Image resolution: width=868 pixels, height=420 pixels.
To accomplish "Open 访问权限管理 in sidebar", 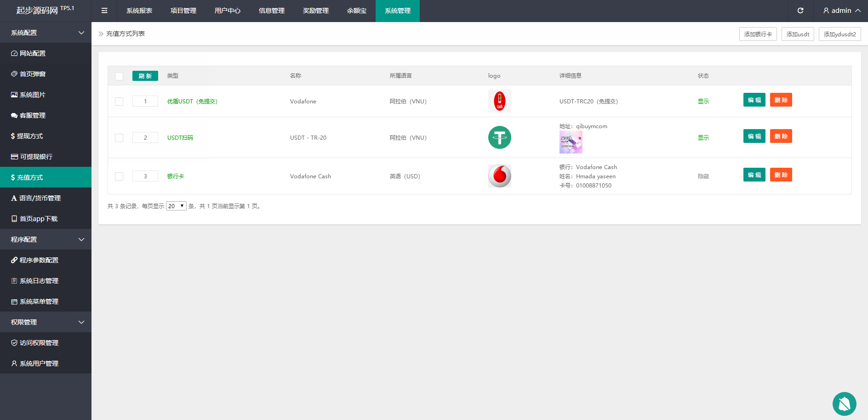I will tap(39, 343).
